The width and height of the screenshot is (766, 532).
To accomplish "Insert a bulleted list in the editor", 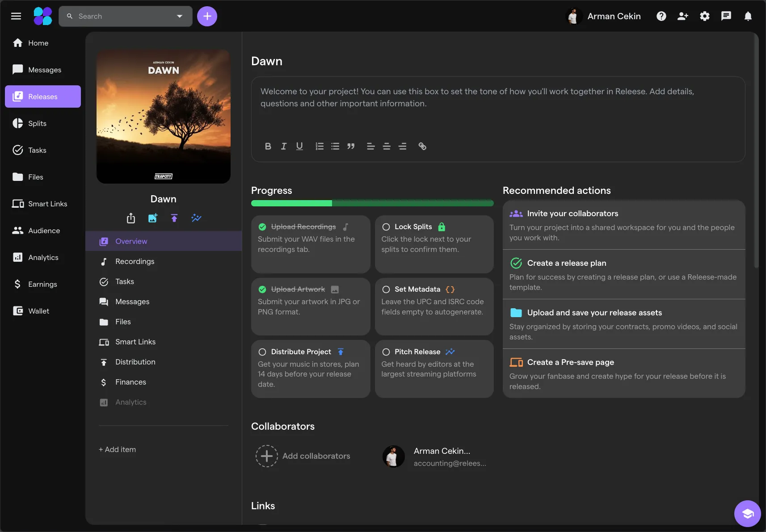I will click(x=335, y=146).
